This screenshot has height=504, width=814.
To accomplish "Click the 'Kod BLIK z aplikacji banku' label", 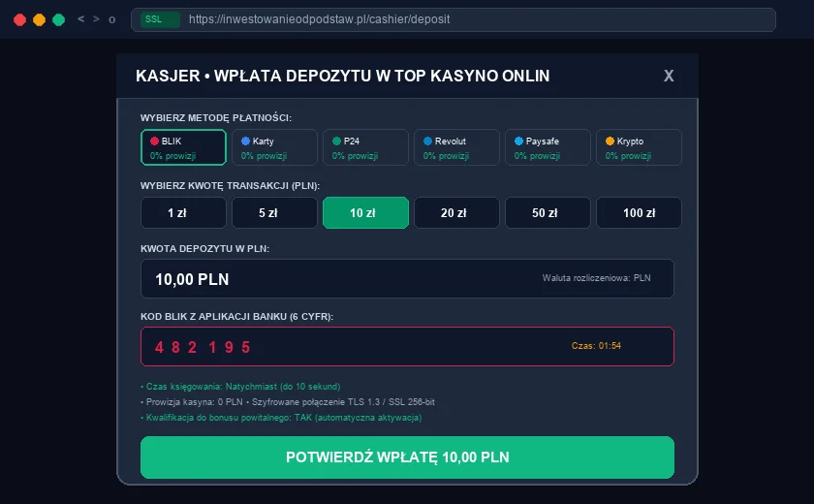I will (236, 316).
